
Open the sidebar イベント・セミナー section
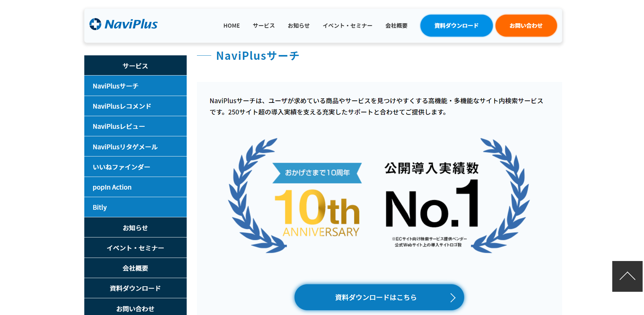[x=135, y=248]
